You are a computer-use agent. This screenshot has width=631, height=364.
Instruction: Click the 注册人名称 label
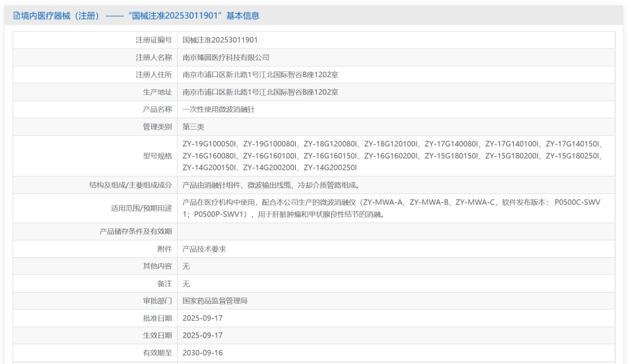click(x=153, y=58)
